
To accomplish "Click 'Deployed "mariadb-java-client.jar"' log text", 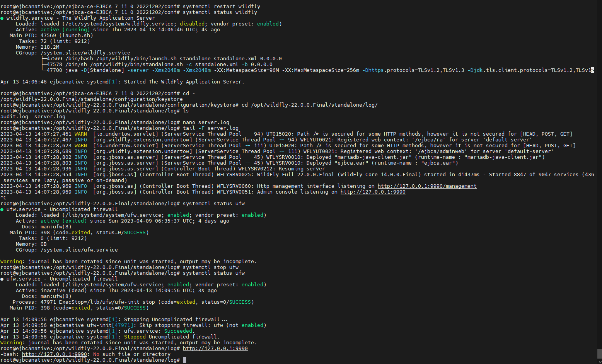I will (360, 157).
